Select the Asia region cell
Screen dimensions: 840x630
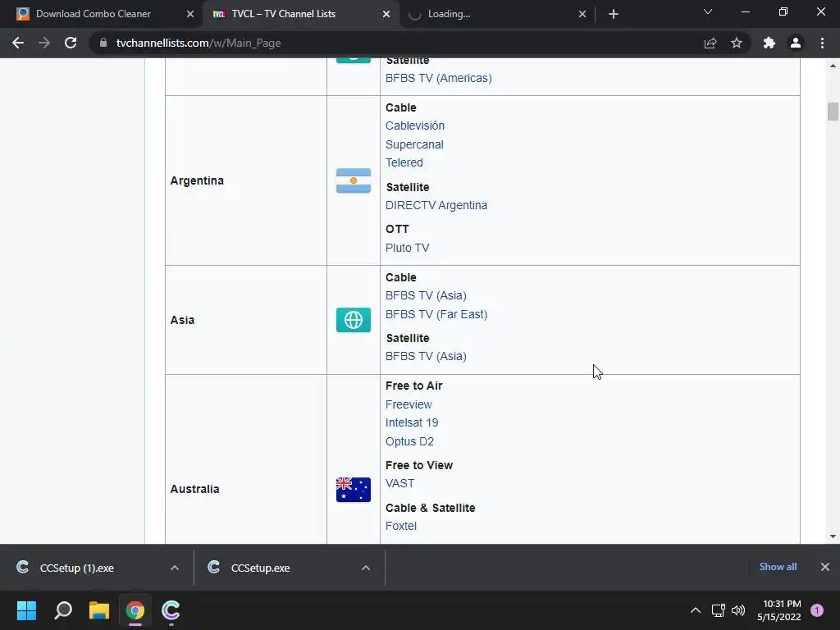pyautogui.click(x=246, y=320)
